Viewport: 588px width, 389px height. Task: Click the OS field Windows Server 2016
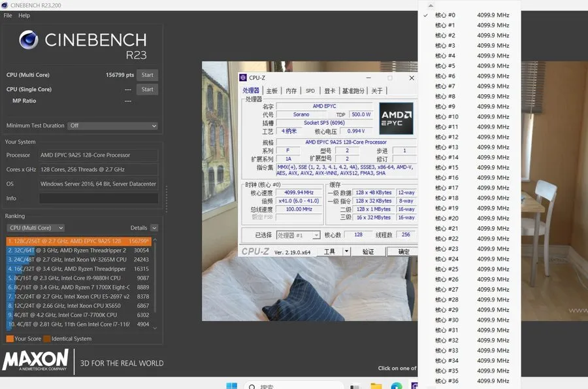(x=99, y=184)
